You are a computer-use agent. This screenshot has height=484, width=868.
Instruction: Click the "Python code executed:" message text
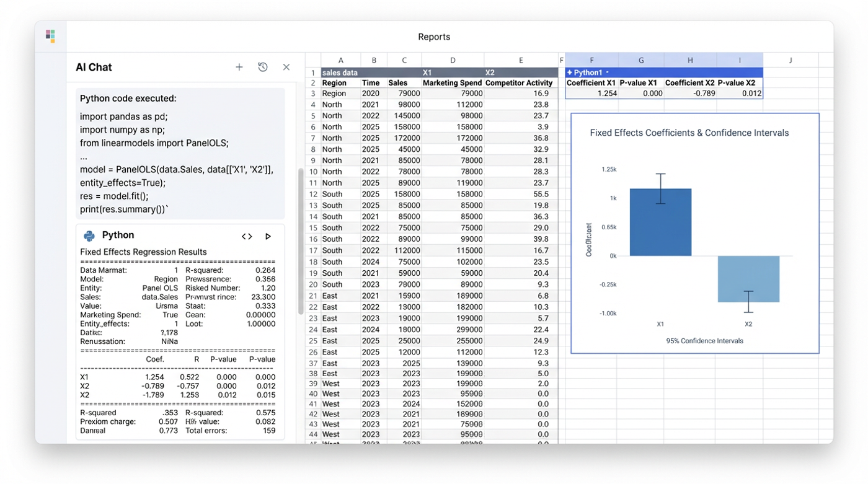(x=128, y=99)
